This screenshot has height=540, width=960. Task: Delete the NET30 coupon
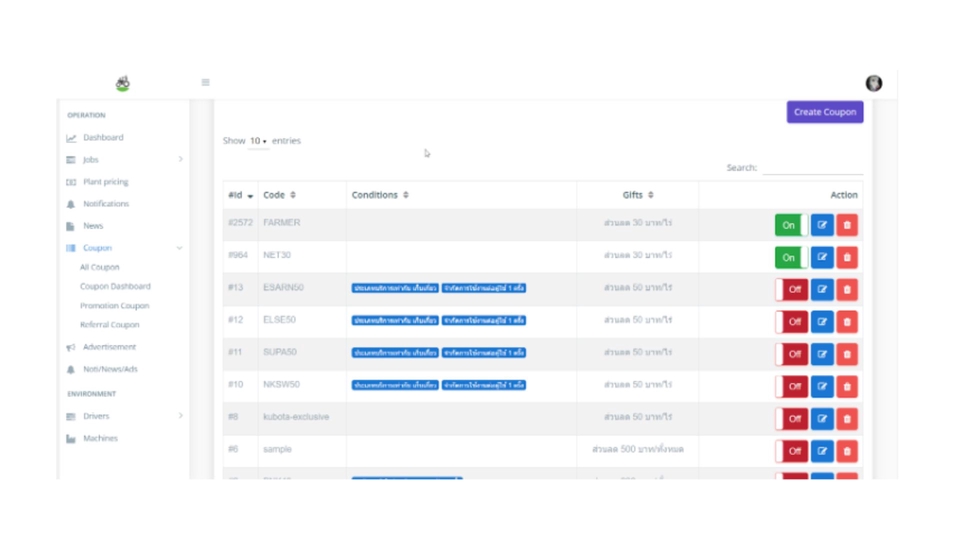[847, 257]
